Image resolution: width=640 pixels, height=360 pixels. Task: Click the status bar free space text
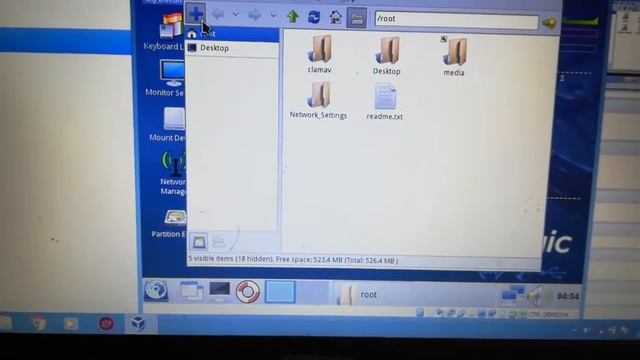tap(337, 260)
